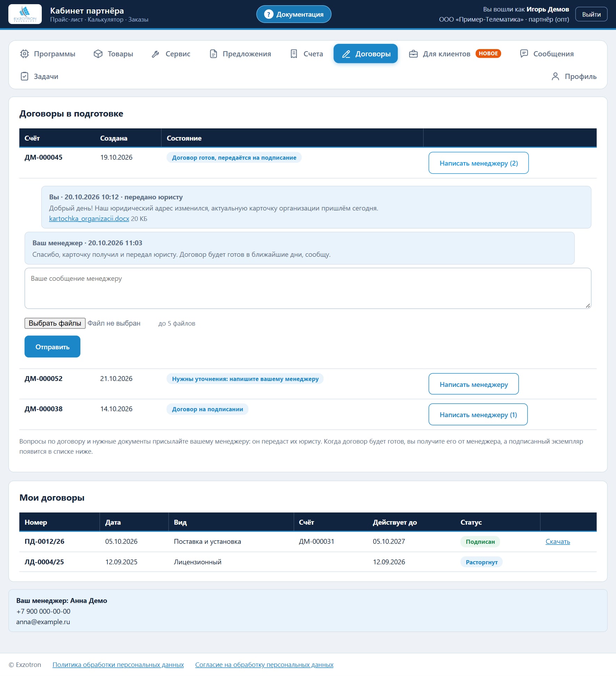
Task: Open the Профиль section
Action: tap(574, 77)
